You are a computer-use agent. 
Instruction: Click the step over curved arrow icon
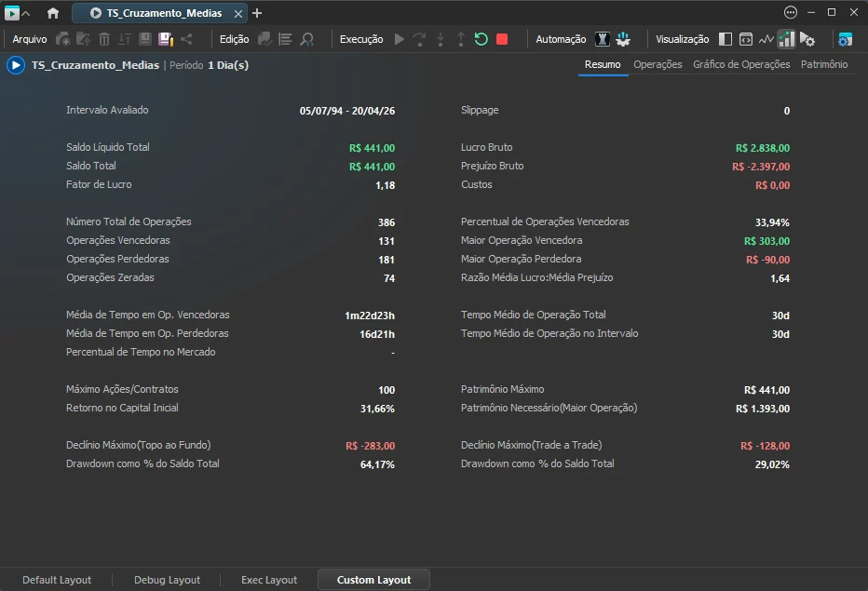point(420,39)
